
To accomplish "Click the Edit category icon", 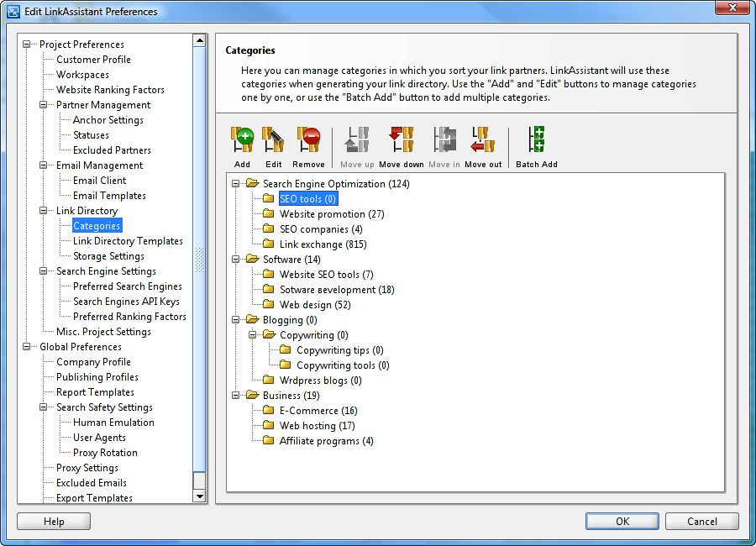I will coord(273,140).
